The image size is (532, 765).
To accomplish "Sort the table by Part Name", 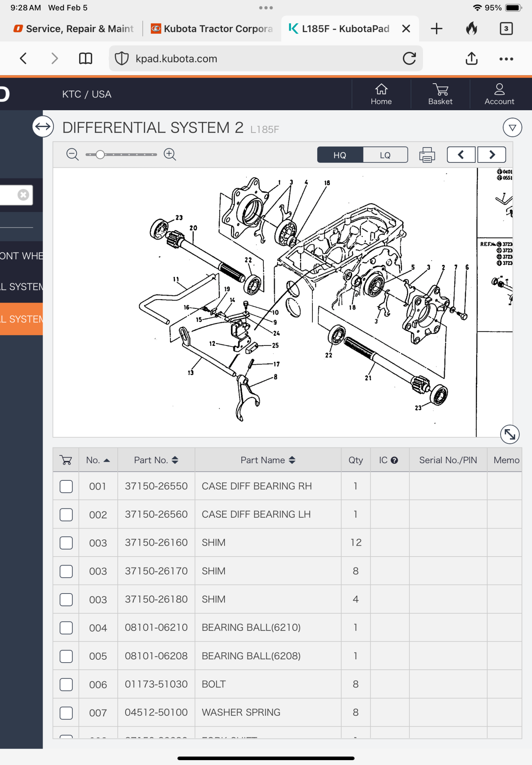I will pyautogui.click(x=268, y=460).
